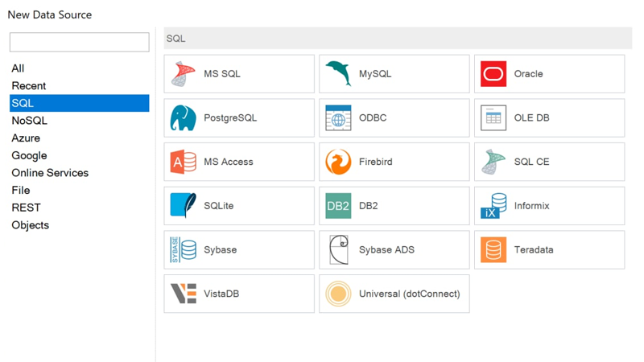This screenshot has width=644, height=362.
Task: Click the "ODBC" label
Action: click(x=373, y=117)
